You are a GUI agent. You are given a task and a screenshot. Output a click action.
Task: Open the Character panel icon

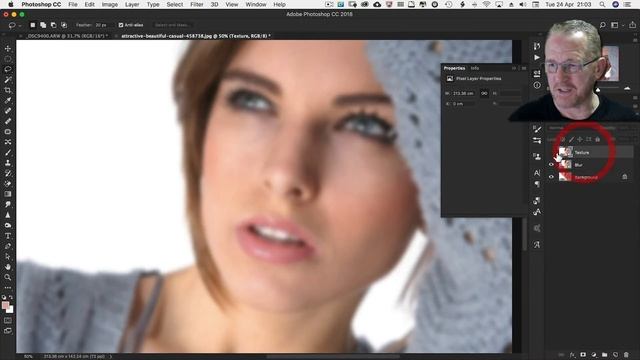click(537, 173)
